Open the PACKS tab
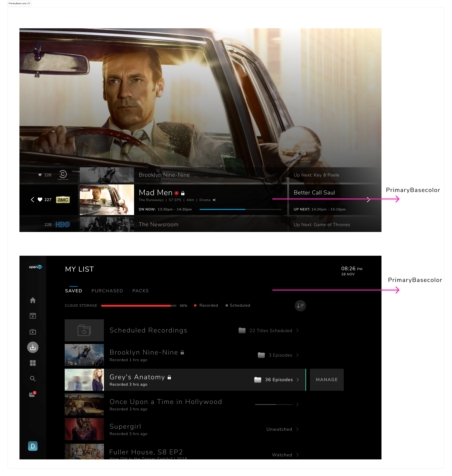Viewport: 452px width, 476px height. pyautogui.click(x=140, y=291)
